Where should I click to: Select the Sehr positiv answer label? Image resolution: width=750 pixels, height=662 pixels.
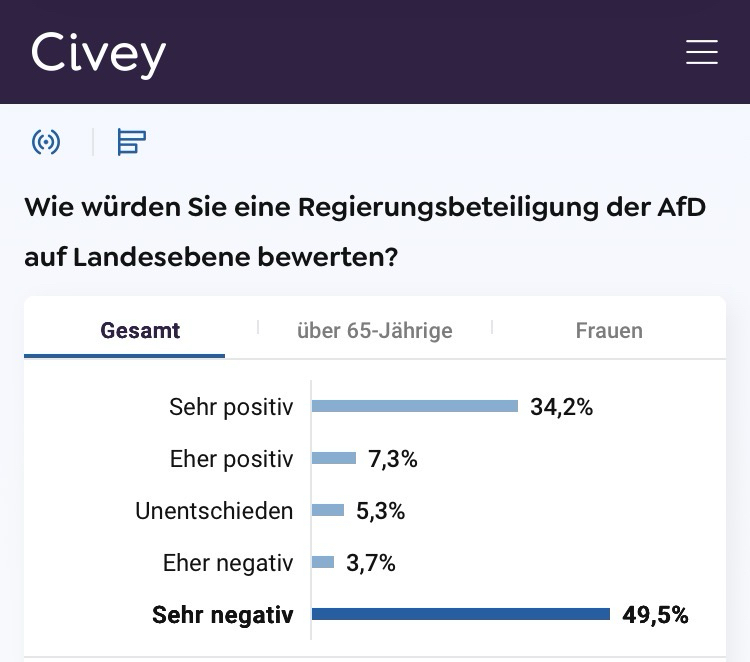click(231, 407)
